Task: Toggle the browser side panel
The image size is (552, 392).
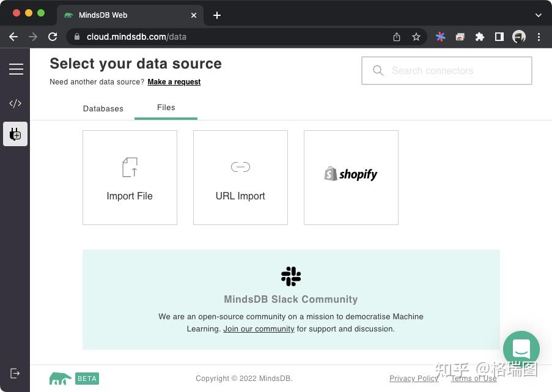Action: pos(499,37)
